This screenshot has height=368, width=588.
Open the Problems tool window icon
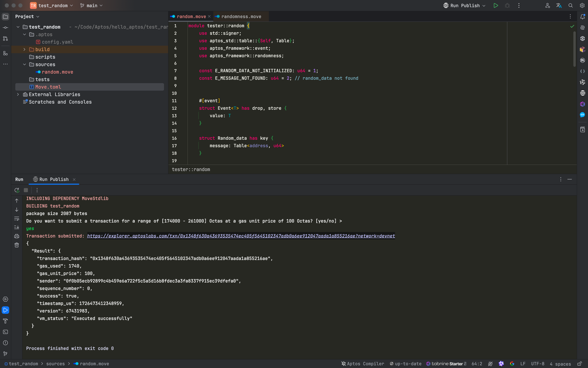pos(5,343)
